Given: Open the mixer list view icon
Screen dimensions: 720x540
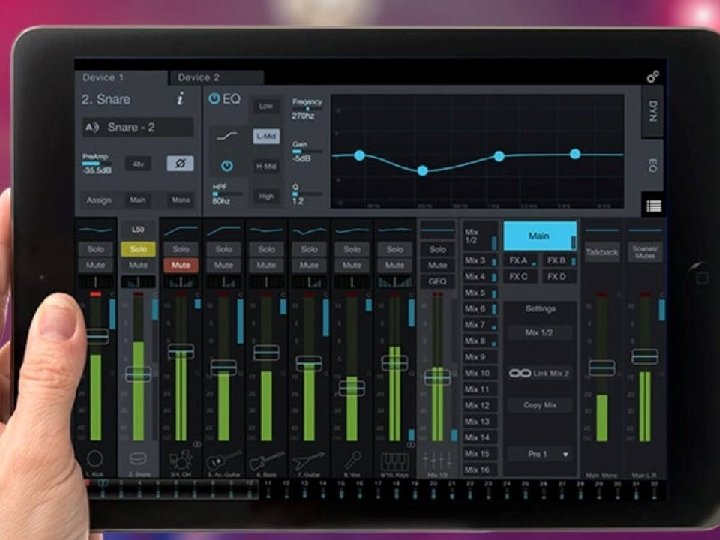Looking at the screenshot, I should pos(653,206).
